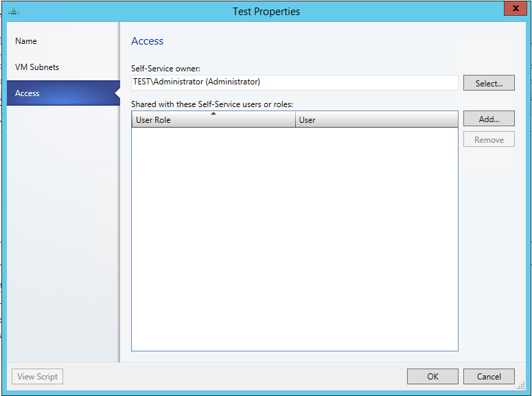Switch to the VM Subnets page

37,67
